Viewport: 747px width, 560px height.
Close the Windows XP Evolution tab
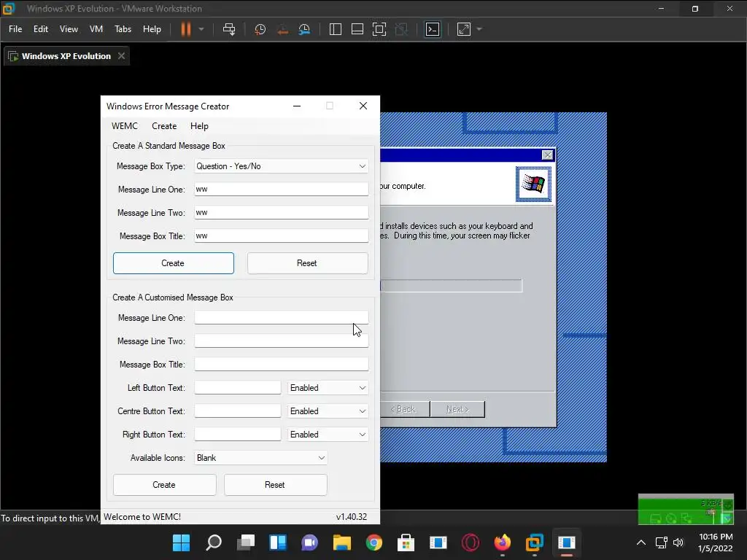pos(122,55)
